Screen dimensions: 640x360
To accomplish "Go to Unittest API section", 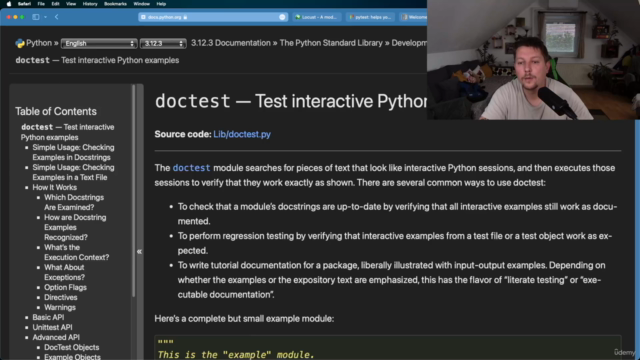I will tap(52, 327).
